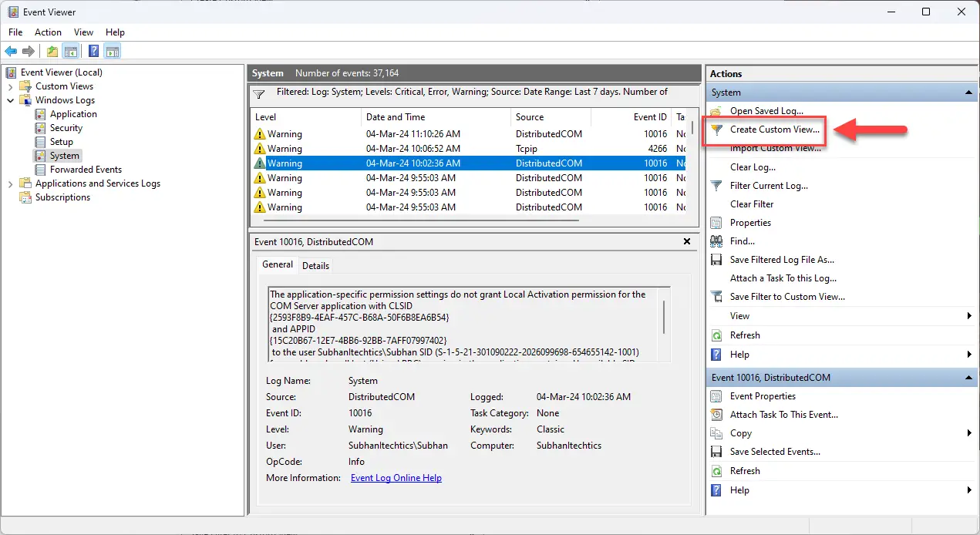The width and height of the screenshot is (980, 535).
Task: Expand Applications and Services Logs
Action: [x=10, y=183]
